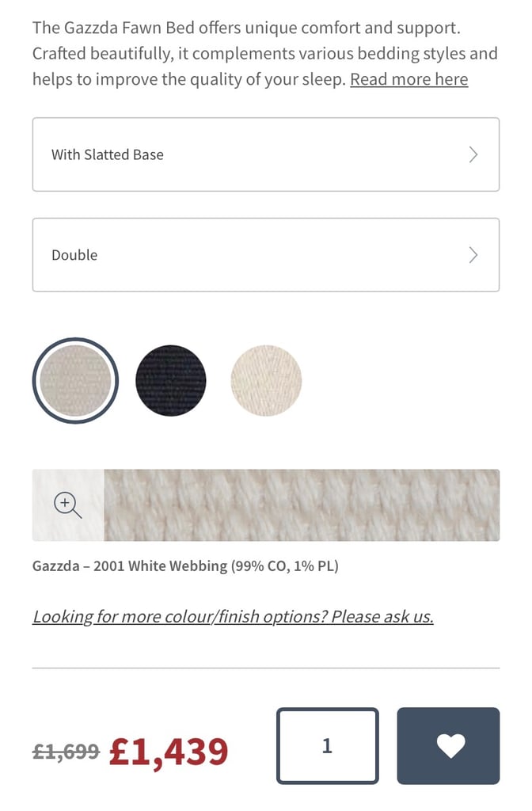532x811 pixels.
Task: Select the selected beige fabric swatch
Action: [75, 381]
